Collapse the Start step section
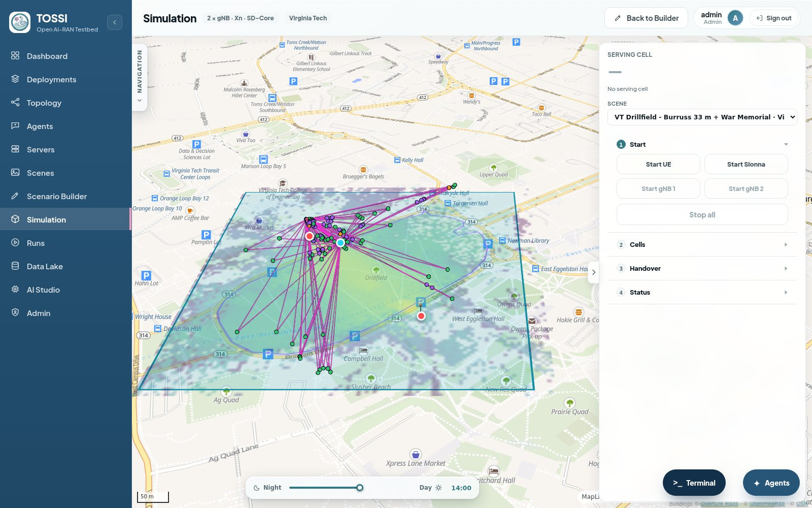 pyautogui.click(x=702, y=144)
